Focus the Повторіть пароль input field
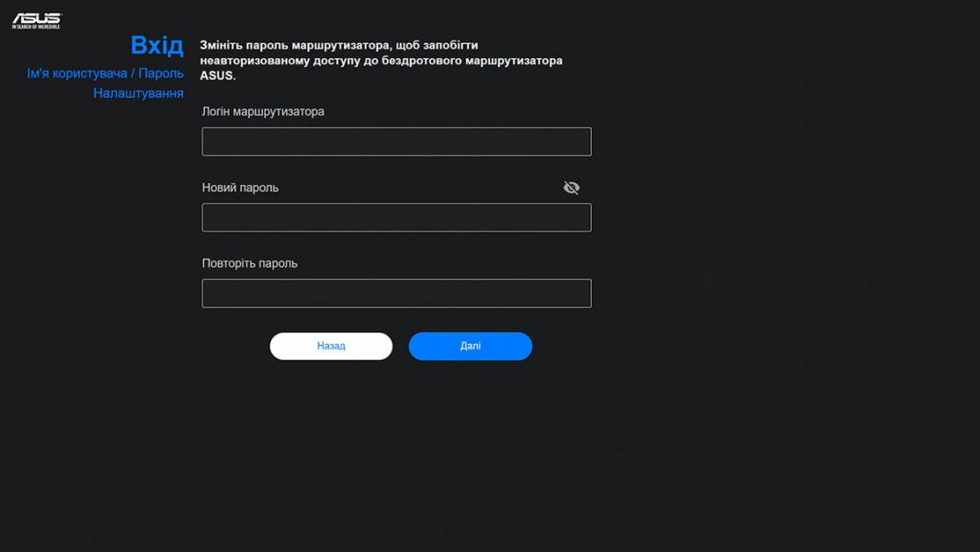 pos(396,293)
